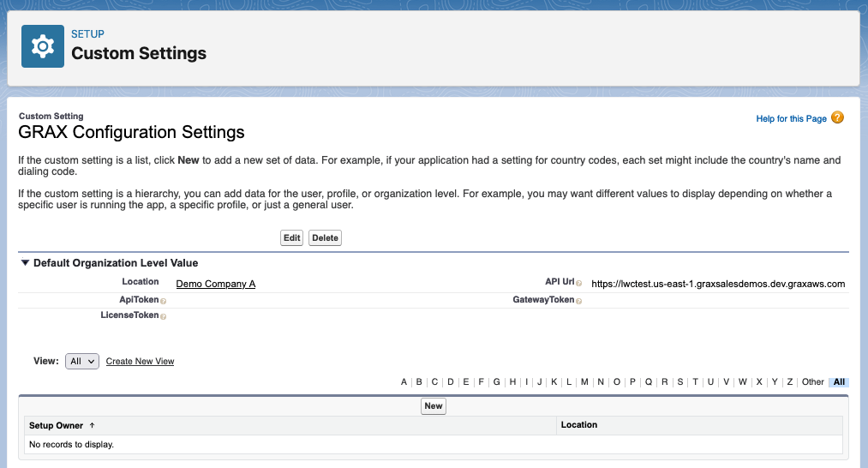Filter records by letter S
The image size is (868, 468).
click(x=680, y=381)
